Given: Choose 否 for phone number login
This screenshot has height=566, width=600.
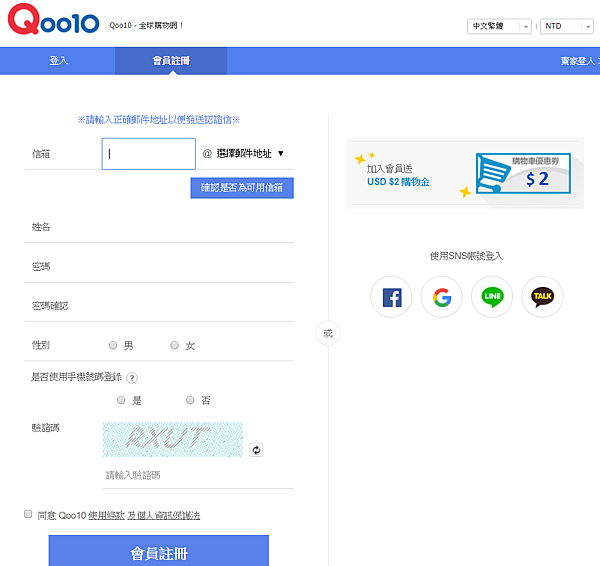Looking at the screenshot, I should pos(190,400).
